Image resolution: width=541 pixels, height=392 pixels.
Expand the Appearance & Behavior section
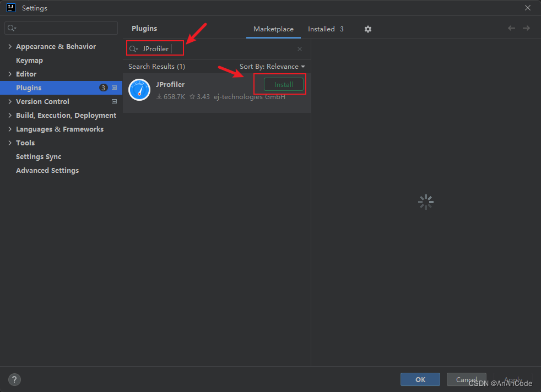coord(10,47)
